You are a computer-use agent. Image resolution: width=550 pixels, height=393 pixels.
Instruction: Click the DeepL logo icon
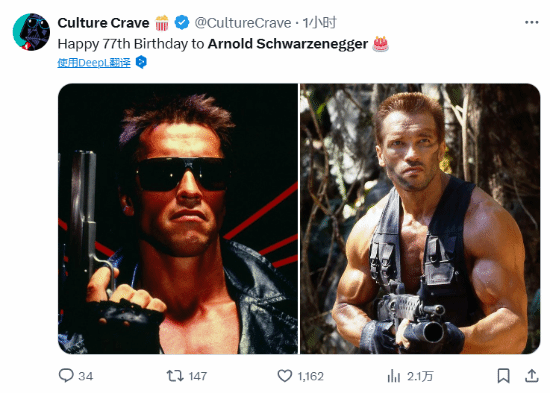(x=141, y=62)
